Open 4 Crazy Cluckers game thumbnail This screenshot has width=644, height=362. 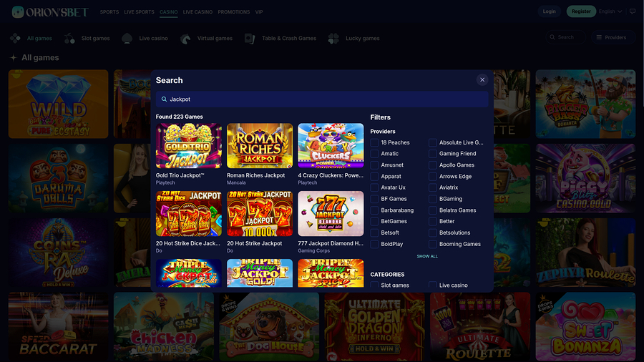point(331,146)
